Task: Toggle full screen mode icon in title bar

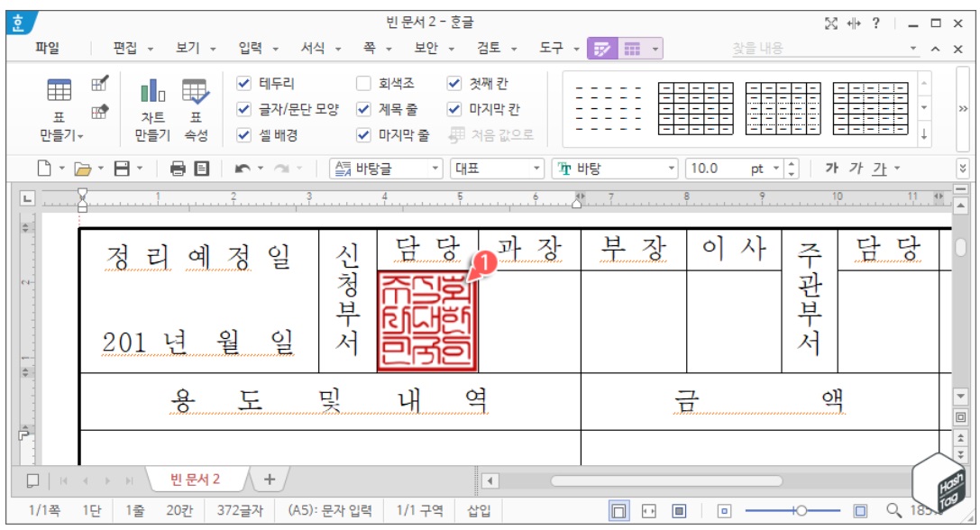Action: (830, 23)
